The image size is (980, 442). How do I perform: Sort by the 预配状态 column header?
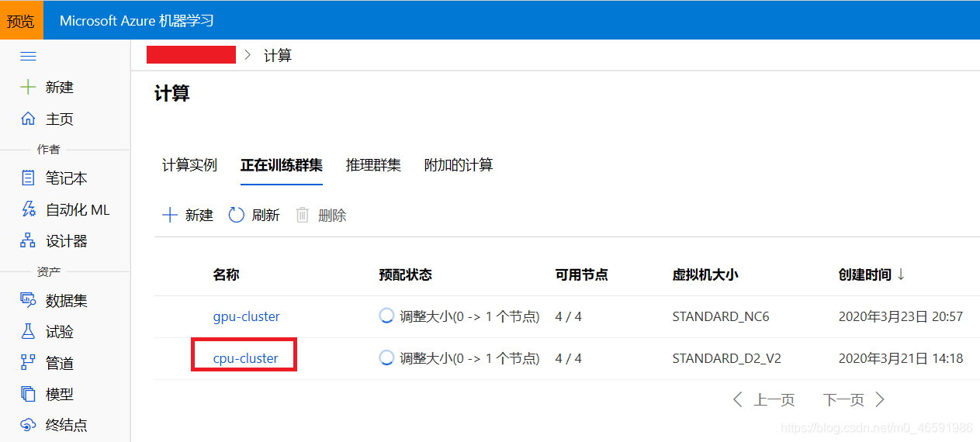point(405,275)
